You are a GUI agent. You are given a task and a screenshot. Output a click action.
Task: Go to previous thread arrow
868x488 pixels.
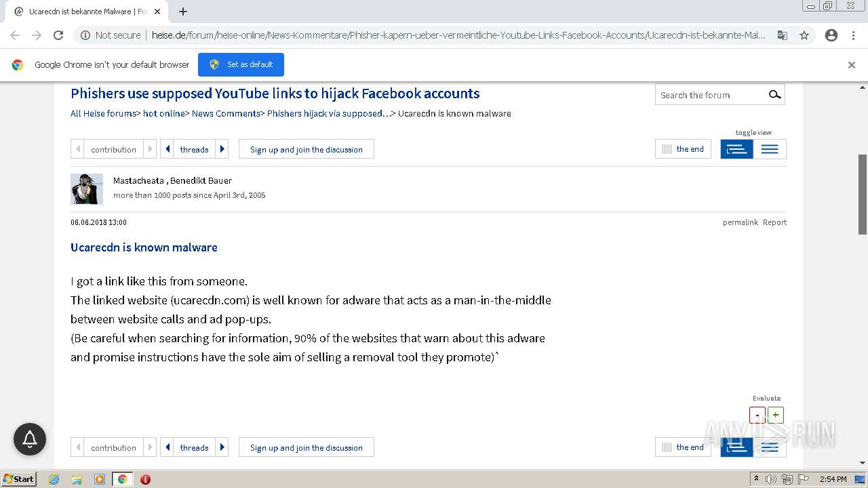[x=167, y=149]
